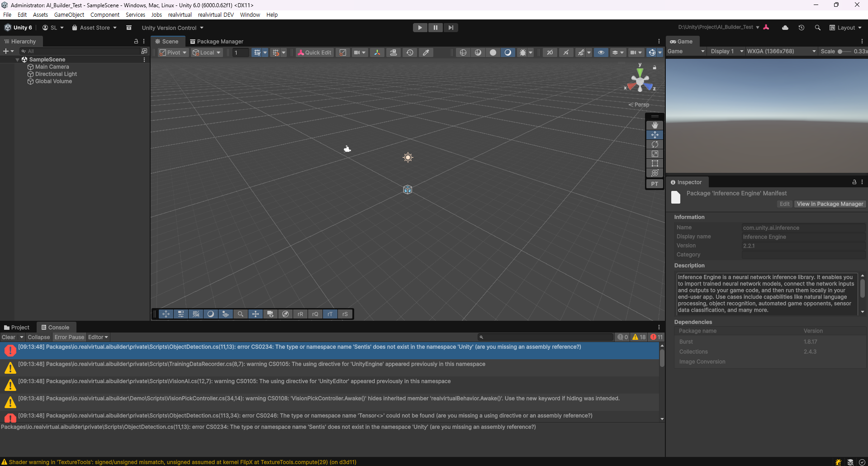Screen dimensions: 868x466
Task: Select the Rect transform tool in overlay
Action: click(655, 163)
